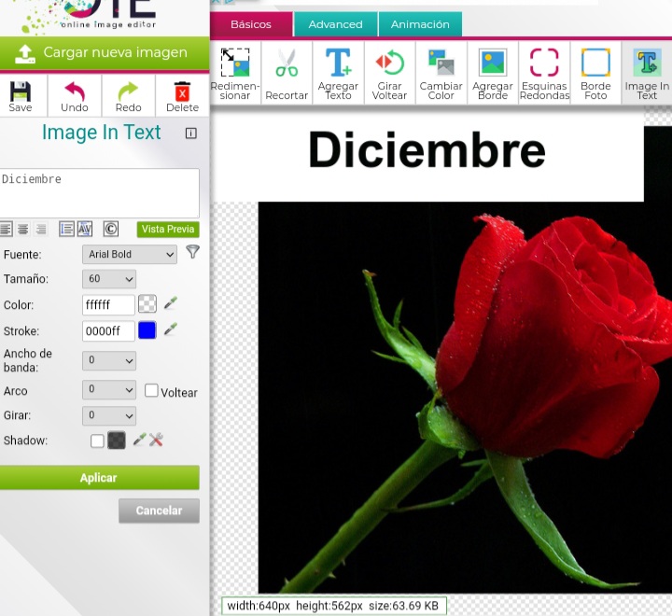This screenshot has width=672, height=616.
Task: Select the Cambiar Color tool
Action: pyautogui.click(x=441, y=74)
